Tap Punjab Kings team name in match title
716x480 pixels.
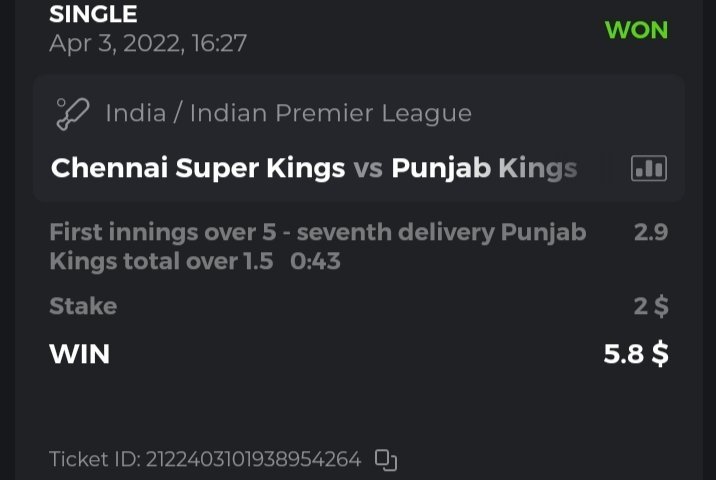[x=484, y=168]
